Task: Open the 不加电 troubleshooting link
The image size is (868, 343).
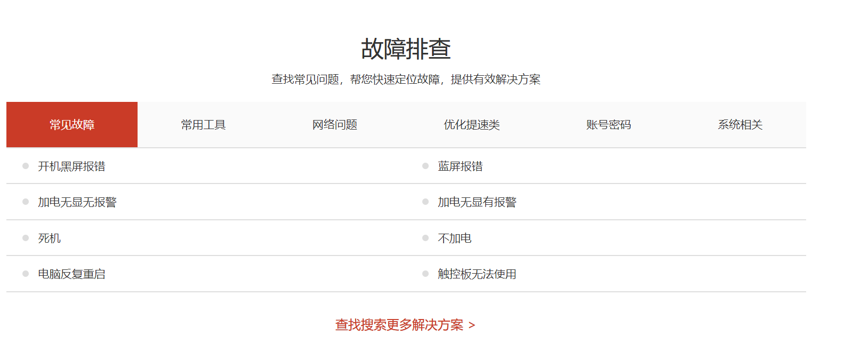Action: (454, 238)
